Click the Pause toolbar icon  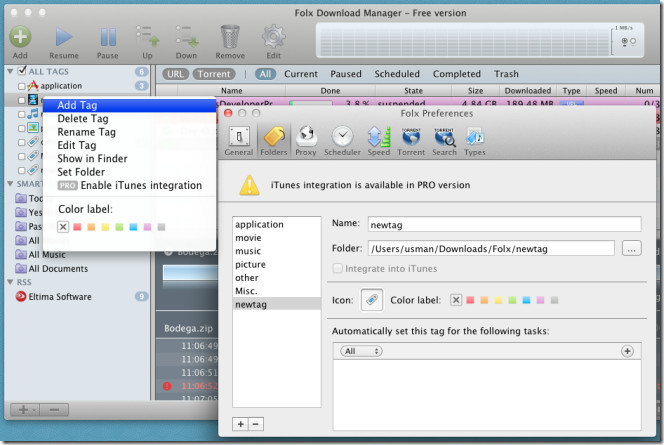(x=107, y=37)
